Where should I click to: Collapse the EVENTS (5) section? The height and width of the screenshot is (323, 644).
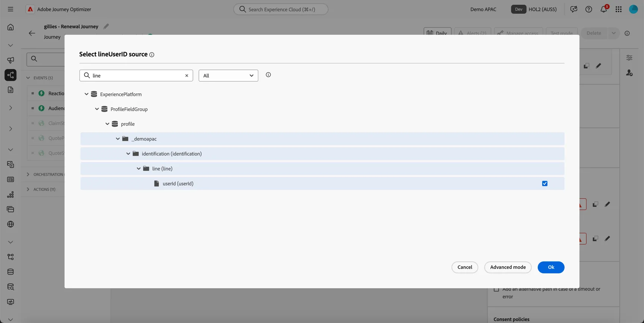click(x=28, y=78)
